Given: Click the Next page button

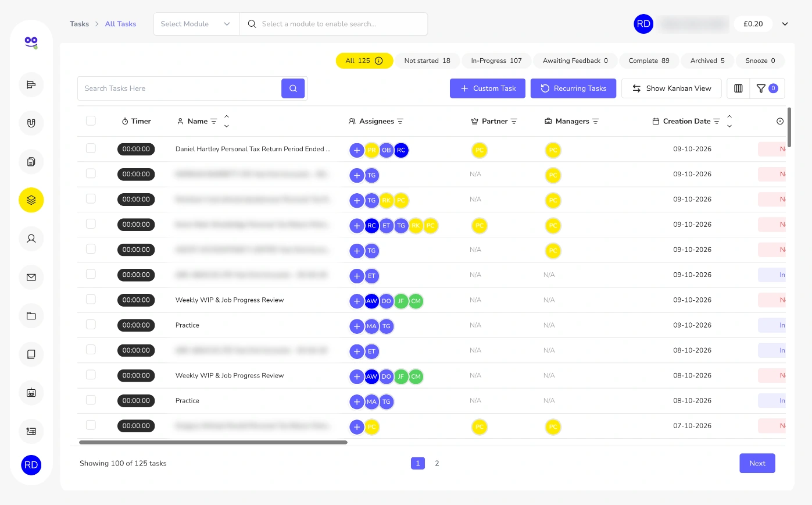Looking at the screenshot, I should click(757, 463).
